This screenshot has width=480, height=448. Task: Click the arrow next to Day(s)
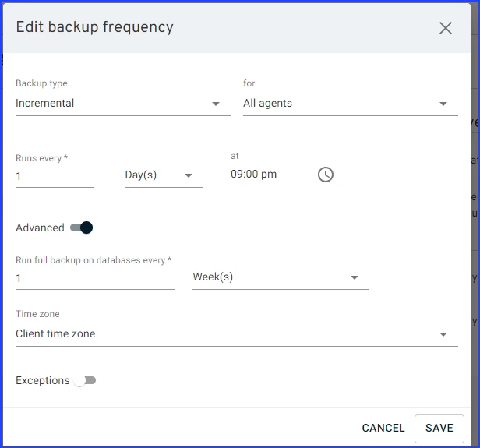tap(189, 175)
